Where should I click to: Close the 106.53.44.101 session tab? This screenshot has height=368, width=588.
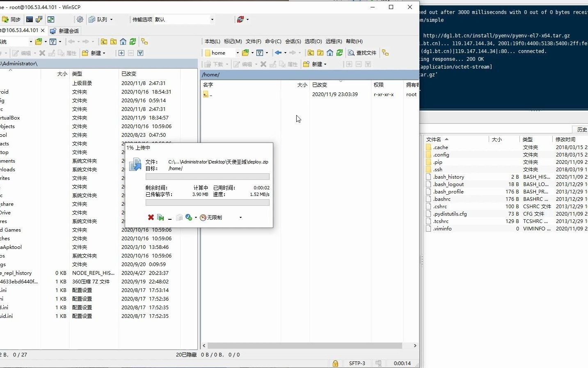tap(43, 30)
